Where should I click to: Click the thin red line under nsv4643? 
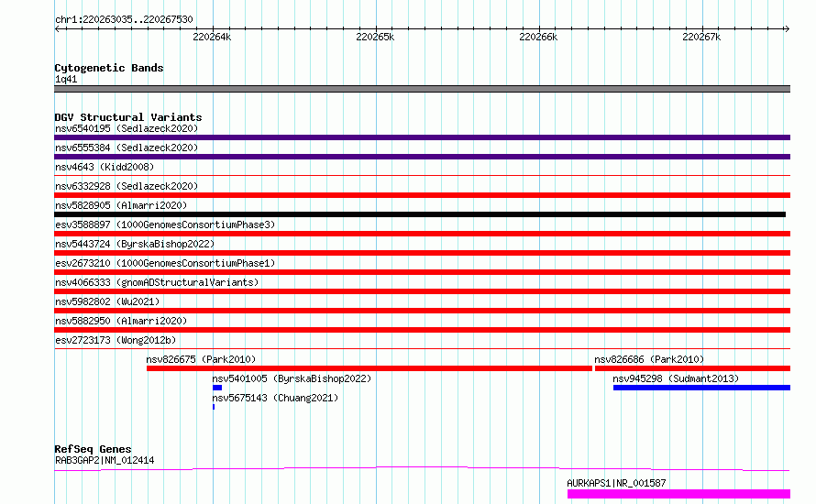422,176
